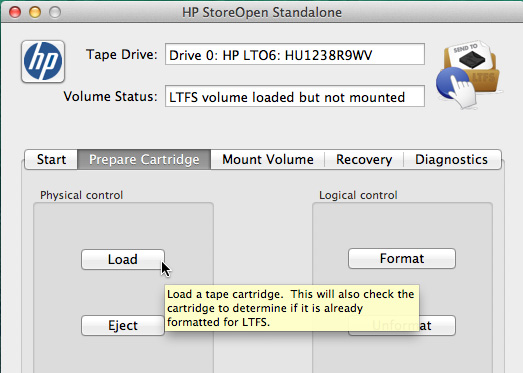
Task: Click the Eject button
Action: [x=123, y=325]
